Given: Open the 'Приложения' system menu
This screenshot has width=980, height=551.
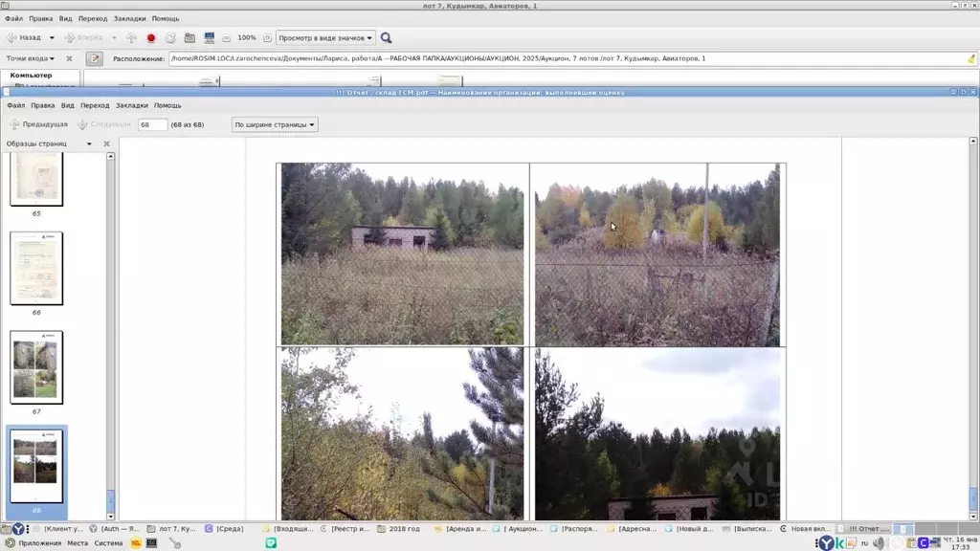Looking at the screenshot, I should click(39, 543).
